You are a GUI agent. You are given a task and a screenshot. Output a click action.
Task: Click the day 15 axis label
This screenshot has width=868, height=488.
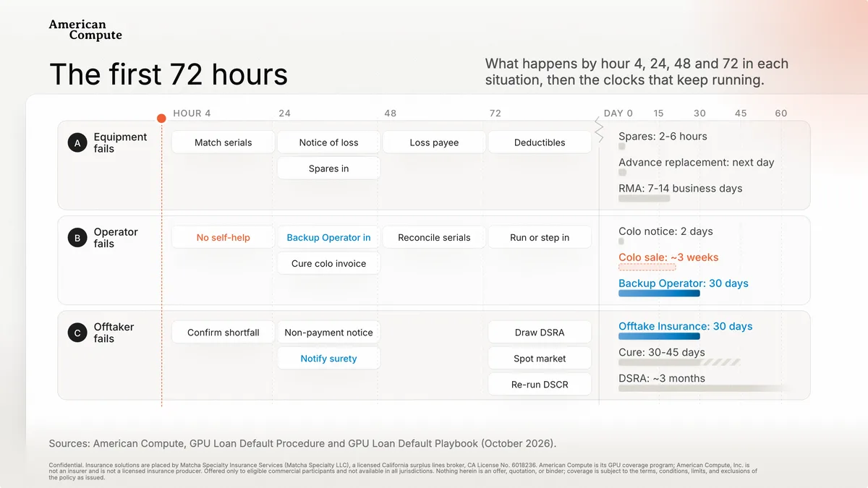(659, 114)
